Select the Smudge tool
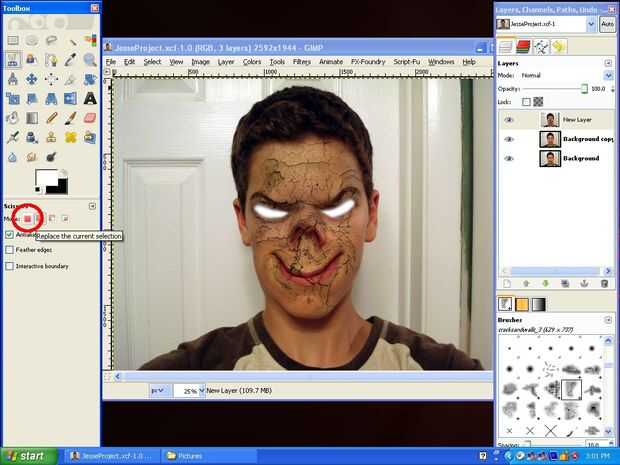 coord(32,157)
